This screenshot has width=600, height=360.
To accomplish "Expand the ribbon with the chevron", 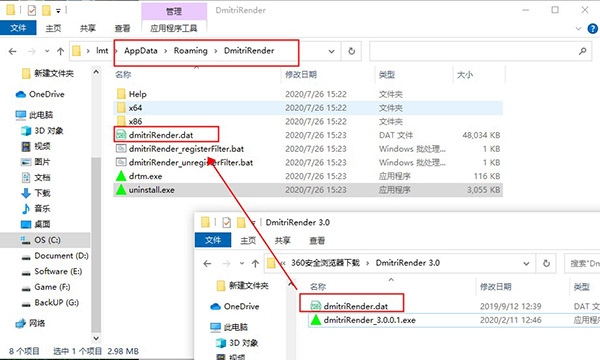I will [x=578, y=28].
